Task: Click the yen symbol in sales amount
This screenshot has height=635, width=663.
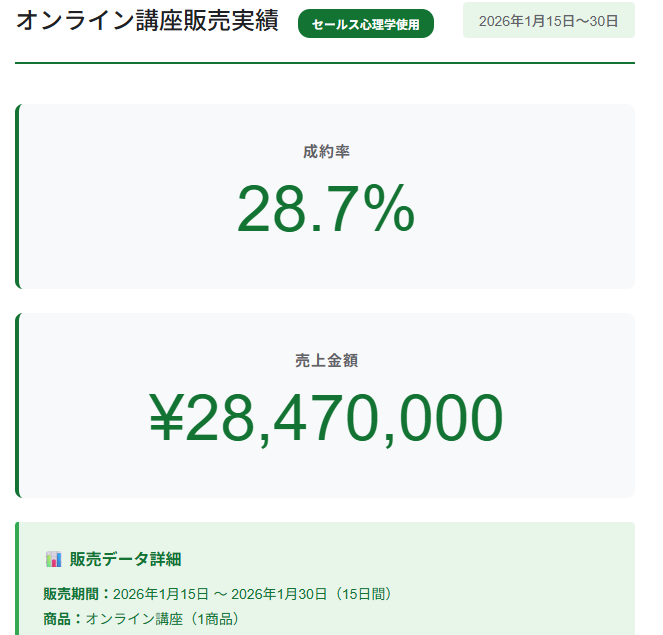Action: tap(167, 417)
